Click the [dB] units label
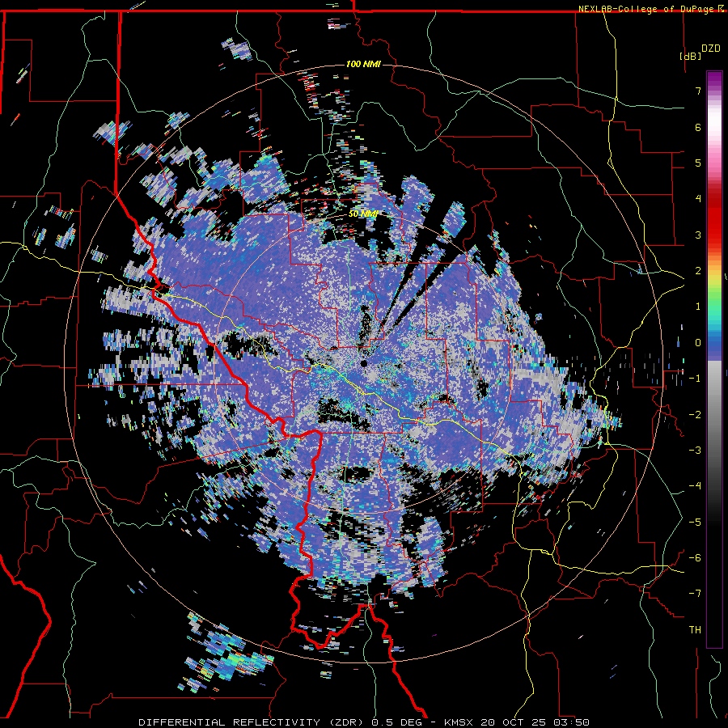This screenshot has width=728, height=728. (691, 56)
